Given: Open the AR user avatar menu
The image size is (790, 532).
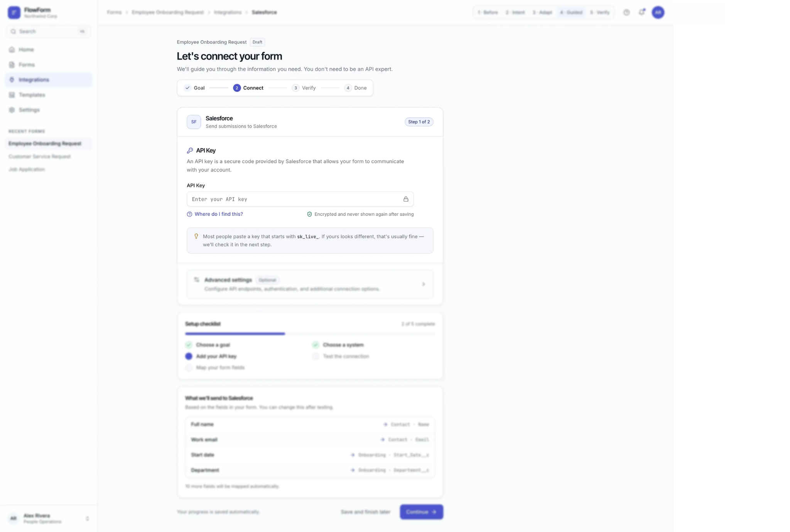Looking at the screenshot, I should [x=658, y=12].
